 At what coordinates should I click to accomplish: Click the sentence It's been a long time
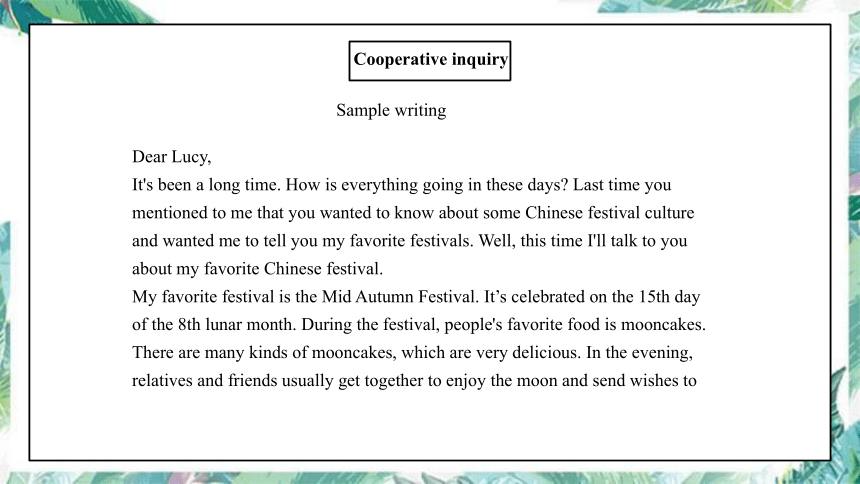(206, 185)
